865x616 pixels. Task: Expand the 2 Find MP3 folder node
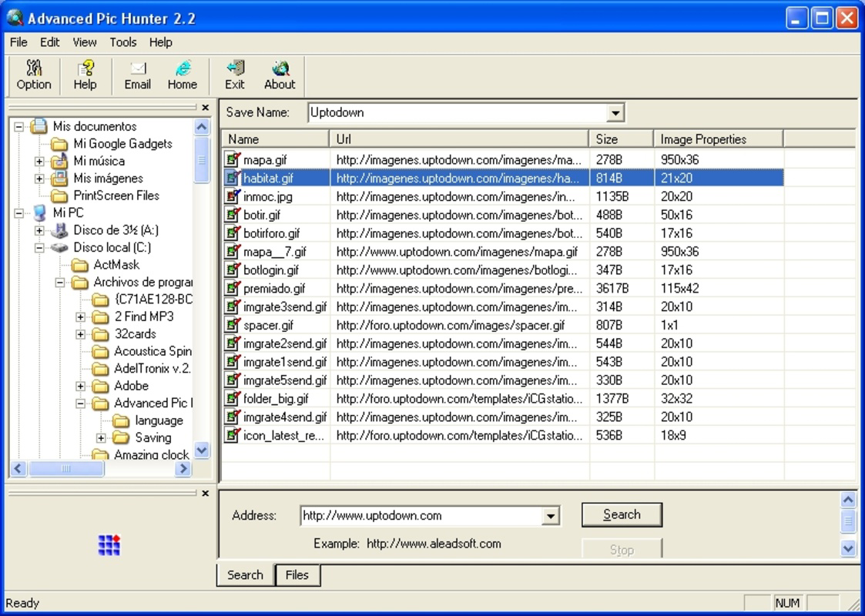click(81, 317)
